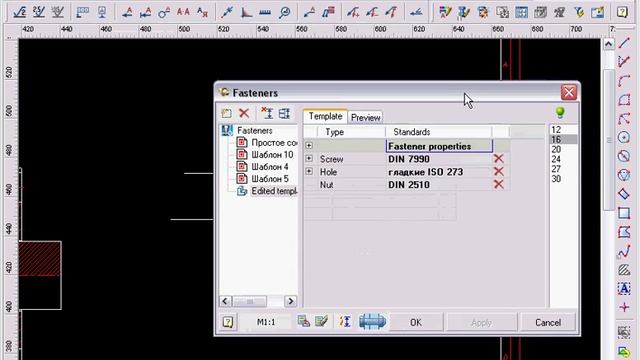Select the hatch tool in right toolbar

pyautogui.click(x=624, y=270)
